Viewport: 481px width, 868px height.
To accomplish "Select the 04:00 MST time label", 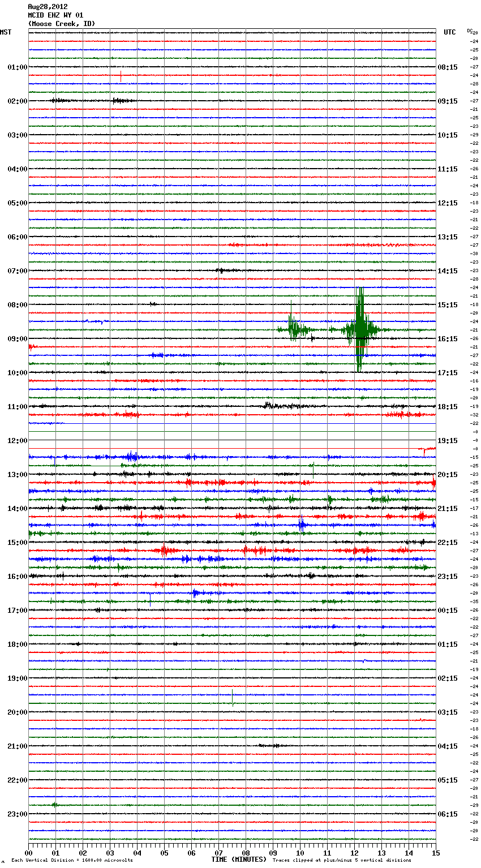I will [x=18, y=169].
